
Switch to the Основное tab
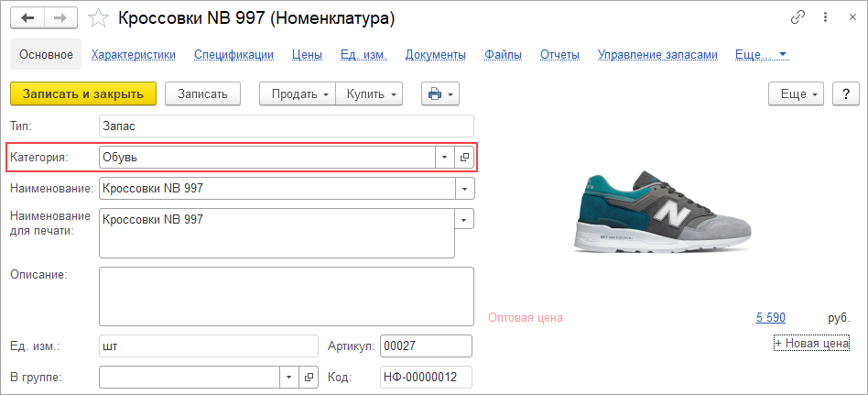coord(46,54)
